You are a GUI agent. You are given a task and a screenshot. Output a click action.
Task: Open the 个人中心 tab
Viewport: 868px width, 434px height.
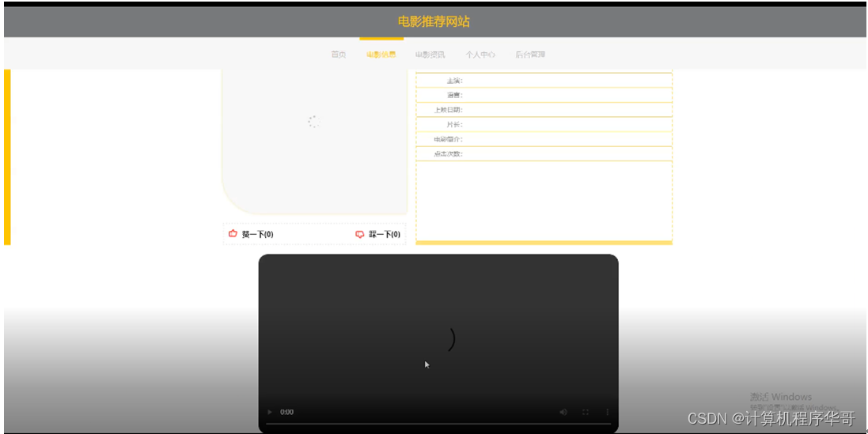tap(480, 55)
